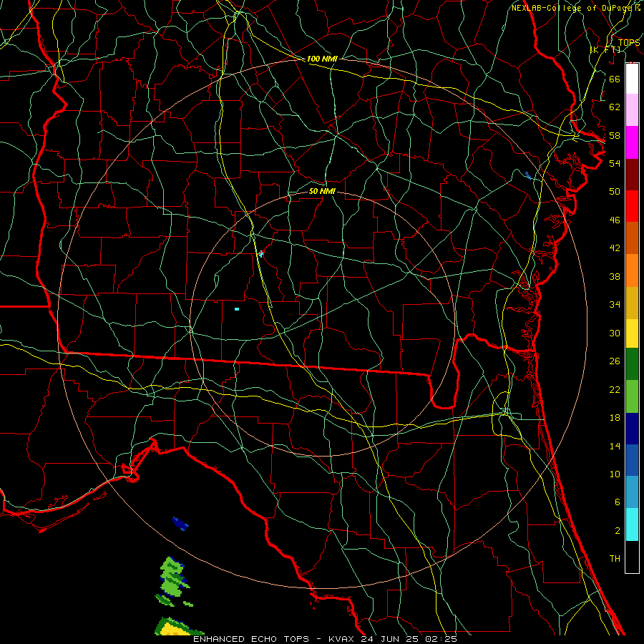Click the legend value "38"
This screenshot has height=644, width=644.
click(615, 276)
